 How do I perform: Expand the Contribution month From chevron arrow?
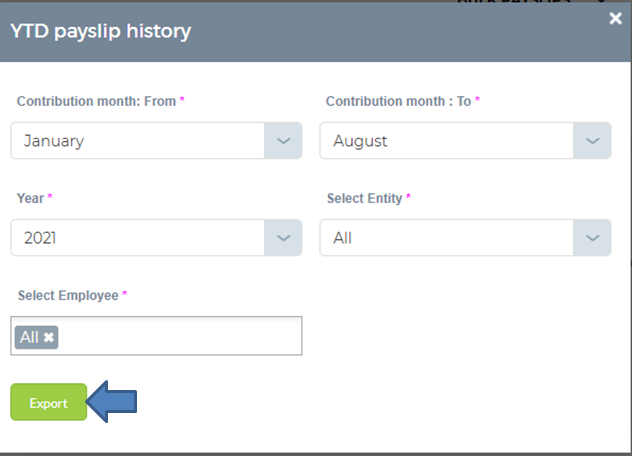click(283, 141)
